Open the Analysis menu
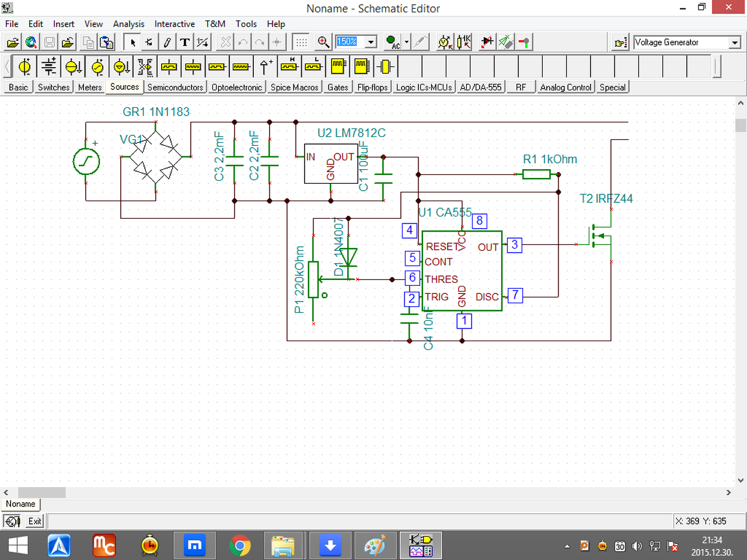 click(128, 24)
